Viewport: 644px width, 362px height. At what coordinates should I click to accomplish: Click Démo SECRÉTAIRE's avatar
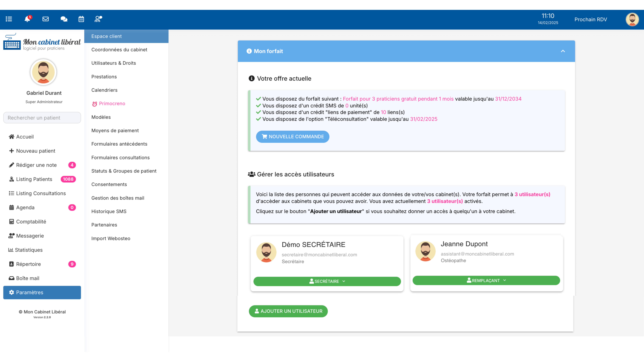[266, 252]
